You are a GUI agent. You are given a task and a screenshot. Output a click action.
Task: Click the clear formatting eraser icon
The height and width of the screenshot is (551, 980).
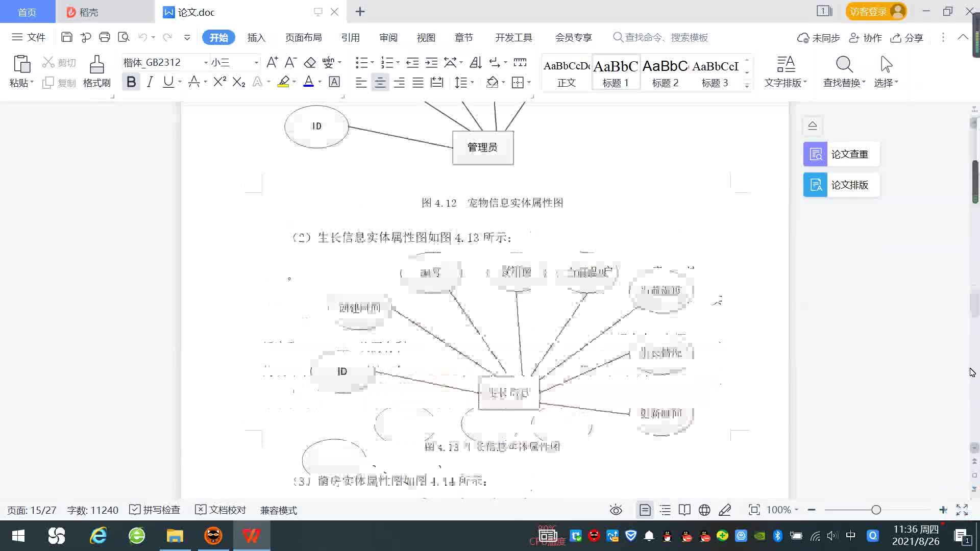[x=310, y=62]
